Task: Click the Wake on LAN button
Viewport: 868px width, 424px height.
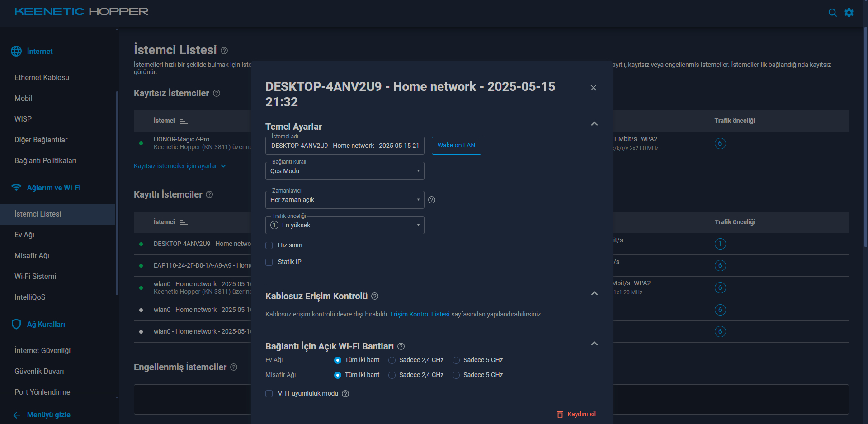Action: coord(456,146)
